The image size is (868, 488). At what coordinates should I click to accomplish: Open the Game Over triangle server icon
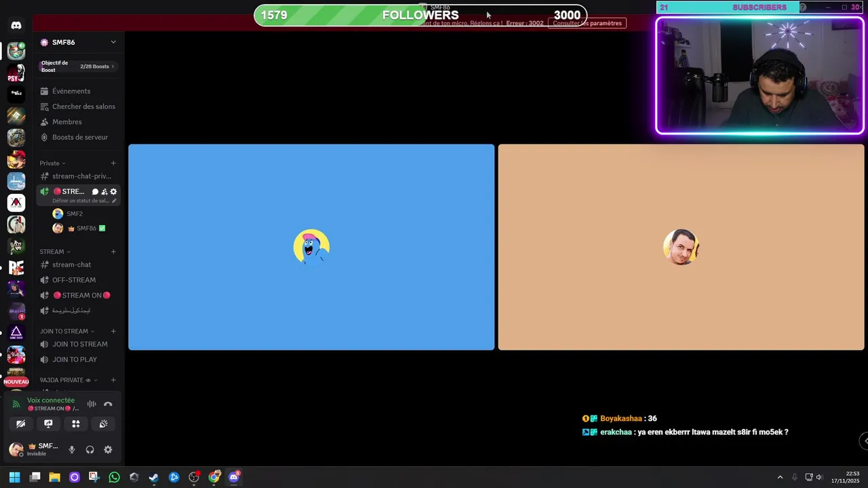click(x=16, y=333)
